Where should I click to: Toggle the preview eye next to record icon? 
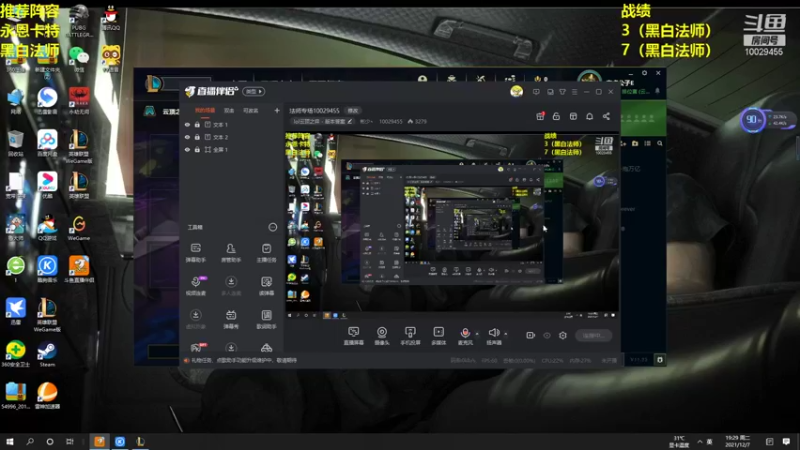547,335
